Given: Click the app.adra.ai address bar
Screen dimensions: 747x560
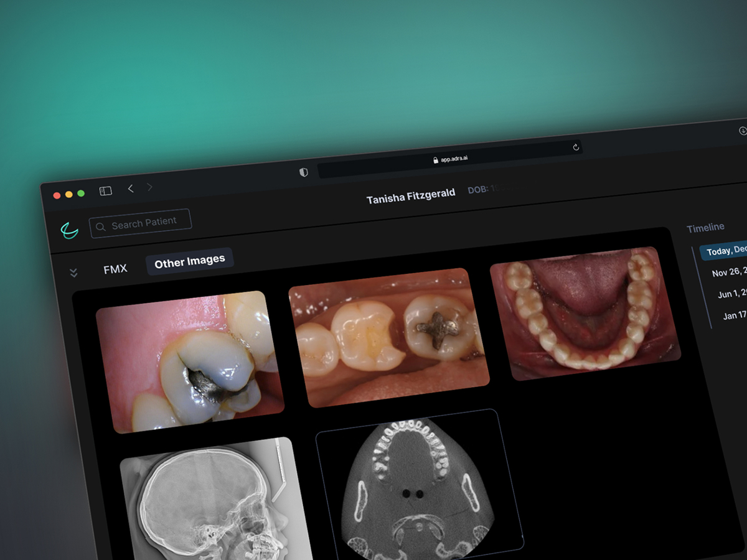Looking at the screenshot, I should [x=450, y=159].
